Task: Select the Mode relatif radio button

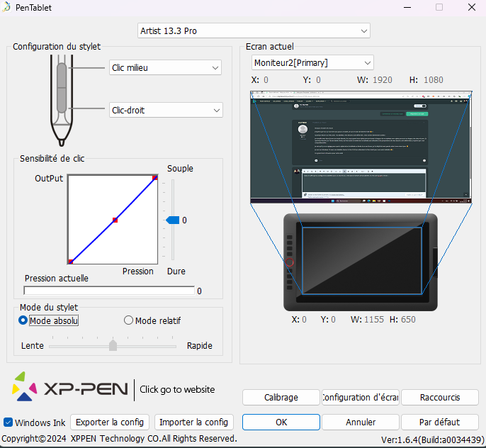Action: [x=128, y=320]
